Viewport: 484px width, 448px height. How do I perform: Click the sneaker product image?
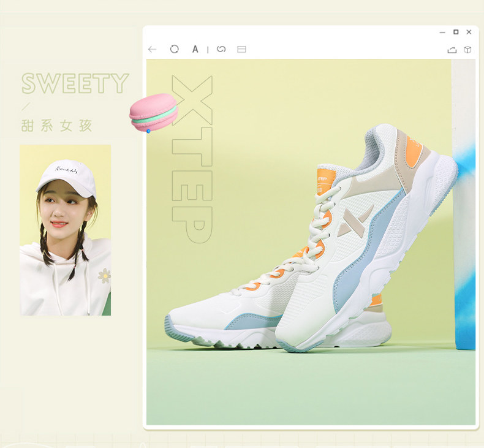tap(311, 242)
